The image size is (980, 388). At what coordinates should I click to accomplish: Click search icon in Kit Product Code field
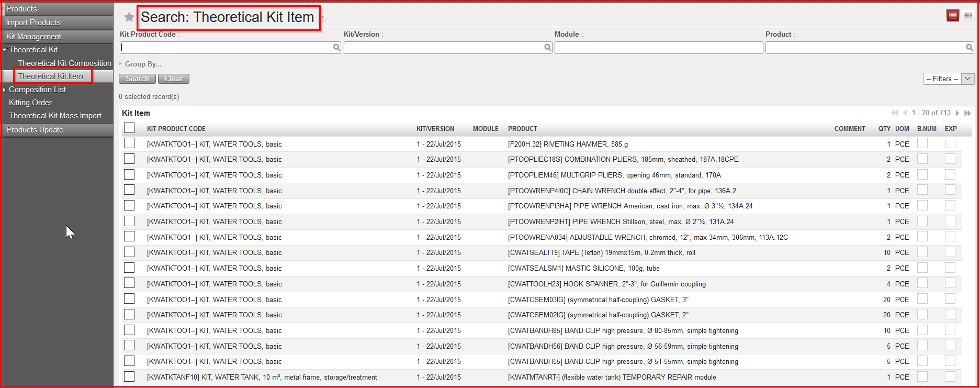(x=336, y=48)
